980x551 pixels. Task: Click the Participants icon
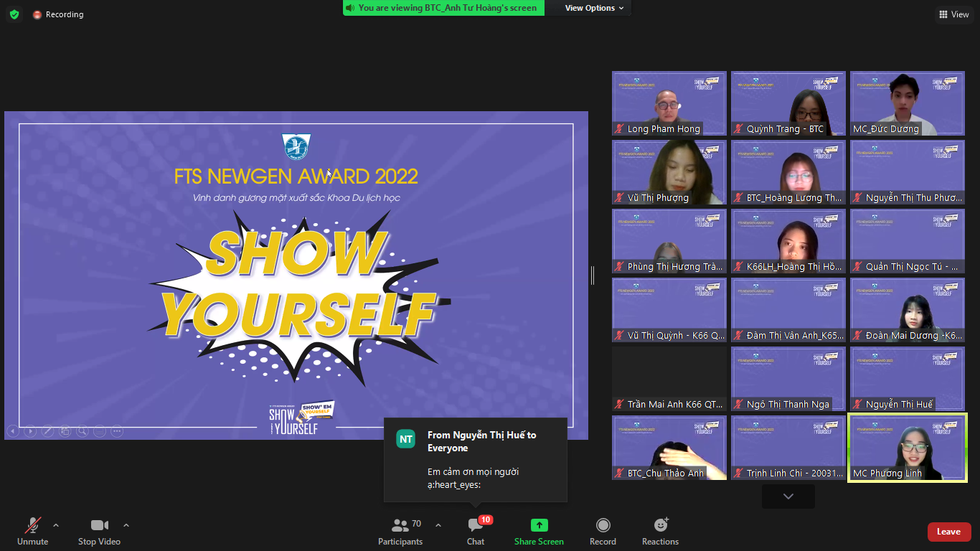pyautogui.click(x=400, y=526)
